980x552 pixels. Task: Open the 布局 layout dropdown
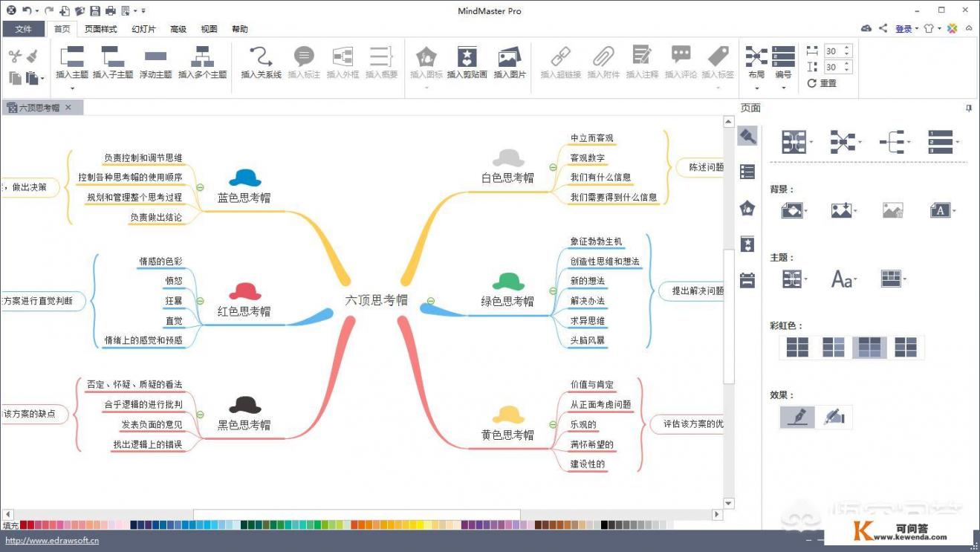tap(756, 68)
